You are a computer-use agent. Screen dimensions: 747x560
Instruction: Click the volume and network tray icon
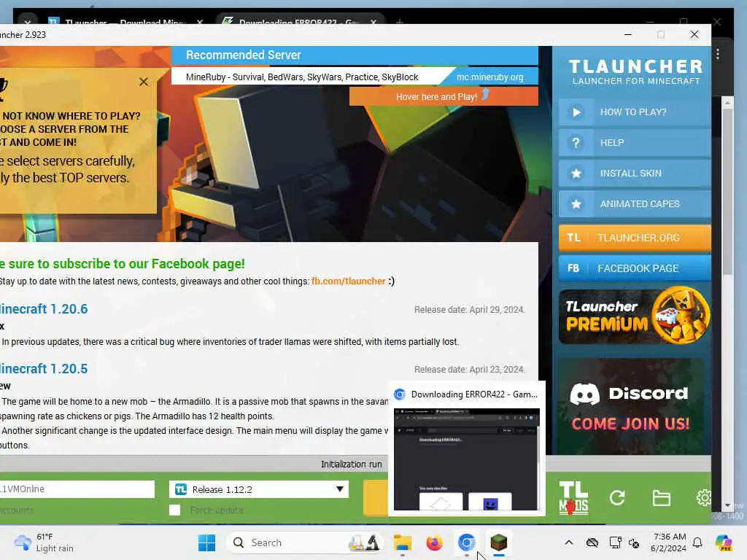tap(634, 542)
